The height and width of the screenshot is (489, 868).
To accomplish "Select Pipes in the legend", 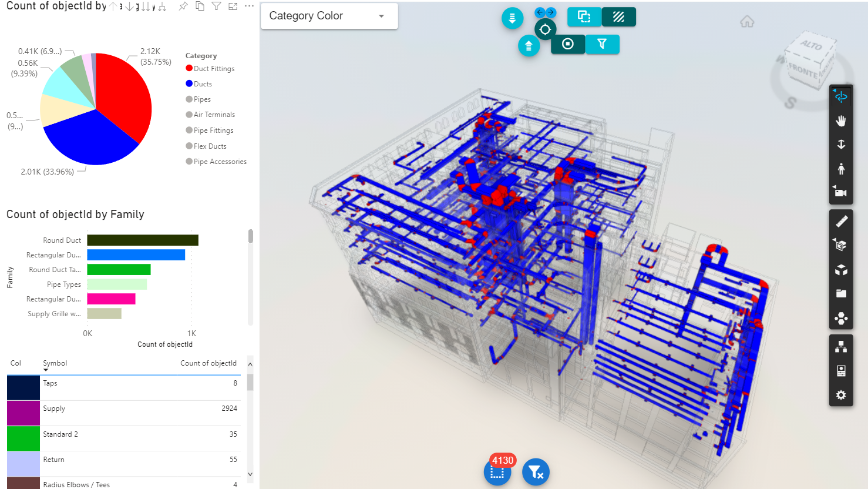I will click(199, 99).
